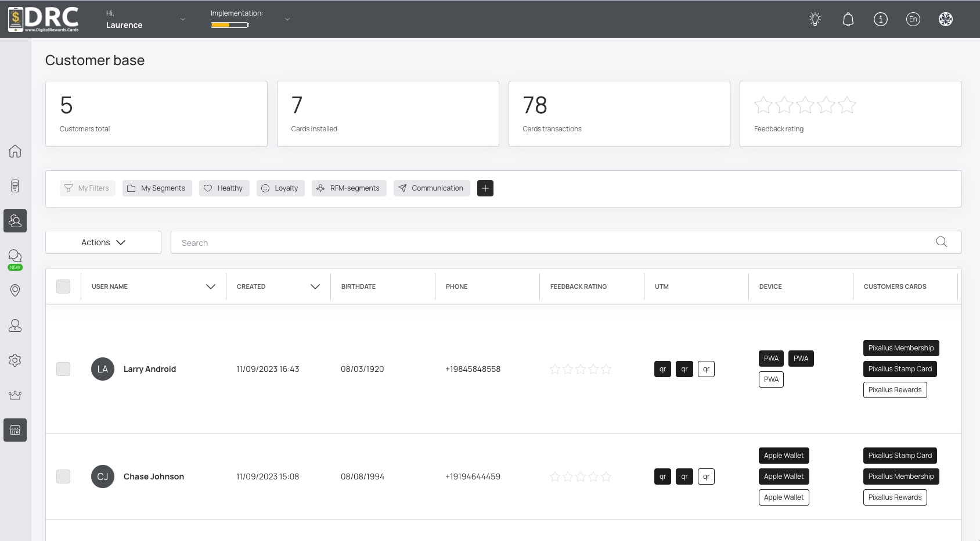Select Larry Android's row checkbox
This screenshot has height=541, width=980.
point(63,369)
